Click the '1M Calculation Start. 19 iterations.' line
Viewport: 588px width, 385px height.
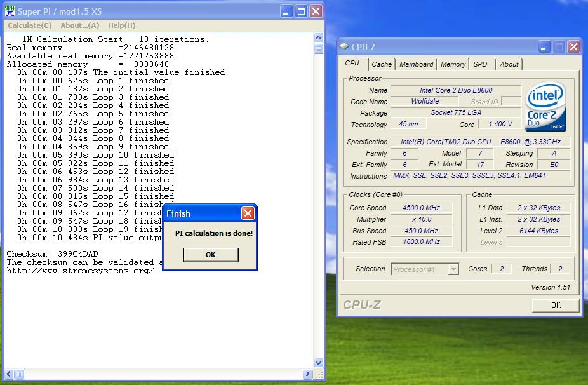click(x=115, y=39)
